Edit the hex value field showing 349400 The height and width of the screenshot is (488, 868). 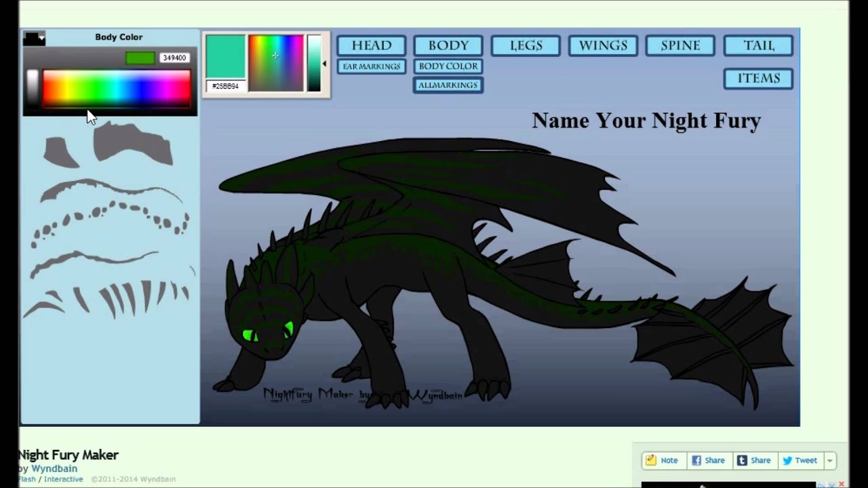[x=174, y=58]
